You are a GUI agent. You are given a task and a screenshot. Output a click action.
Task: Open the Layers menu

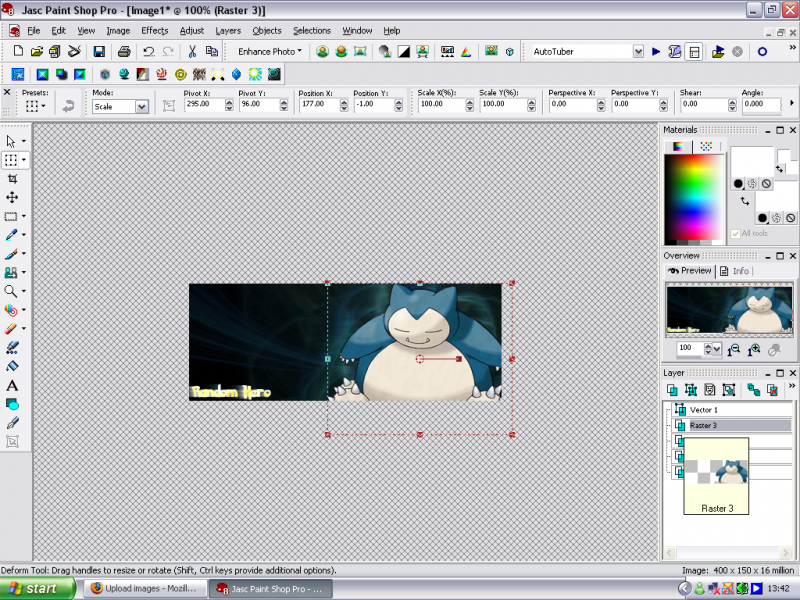[228, 31]
